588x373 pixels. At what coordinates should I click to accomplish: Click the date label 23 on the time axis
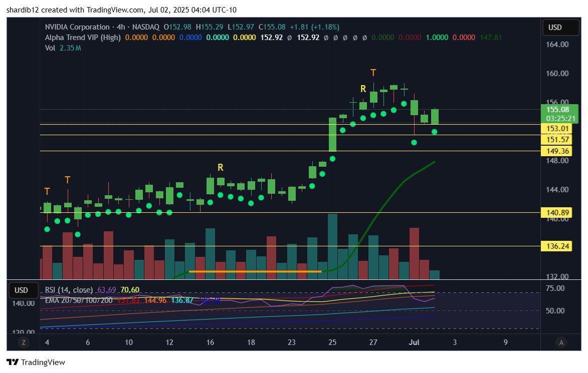[291, 342]
